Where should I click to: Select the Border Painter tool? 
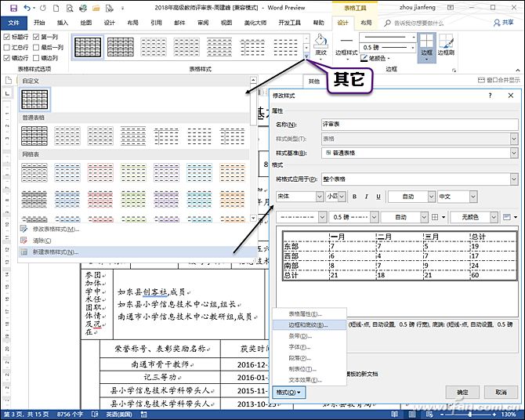[446, 45]
